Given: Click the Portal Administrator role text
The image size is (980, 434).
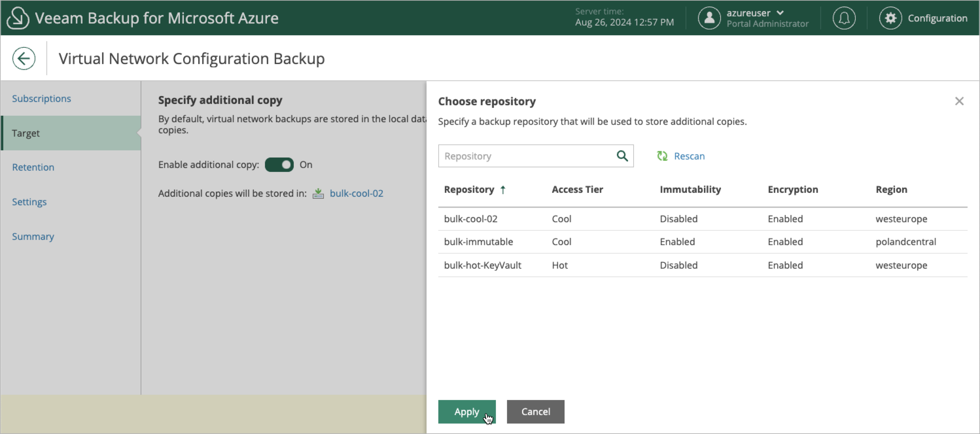Looking at the screenshot, I should pyautogui.click(x=767, y=24).
